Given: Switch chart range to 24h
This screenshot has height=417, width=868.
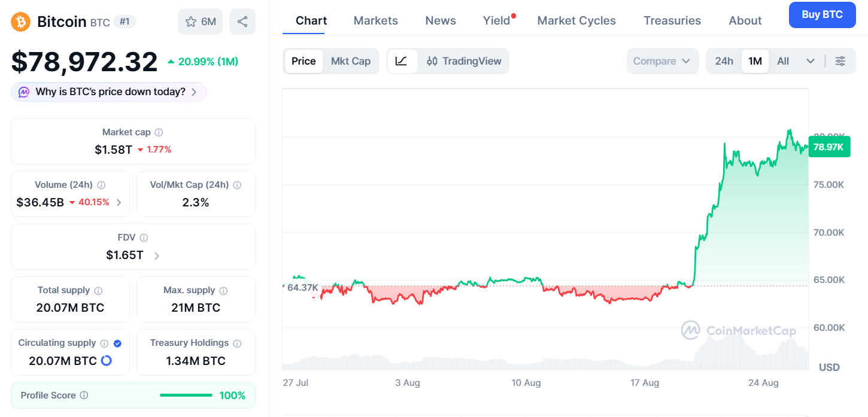Looking at the screenshot, I should [724, 61].
